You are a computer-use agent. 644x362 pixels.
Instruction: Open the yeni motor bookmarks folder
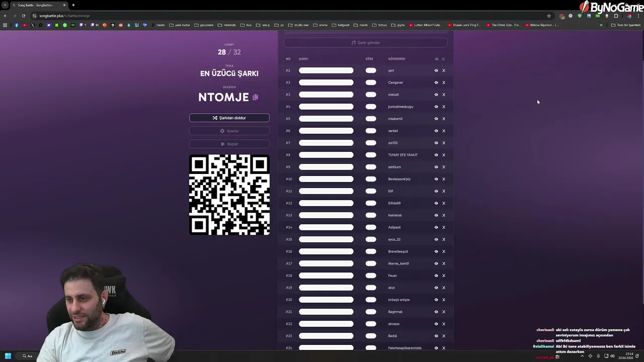(x=180, y=25)
